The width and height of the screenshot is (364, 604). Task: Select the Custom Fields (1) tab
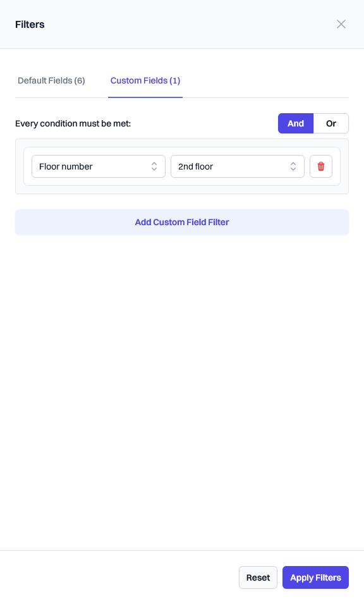tap(145, 80)
